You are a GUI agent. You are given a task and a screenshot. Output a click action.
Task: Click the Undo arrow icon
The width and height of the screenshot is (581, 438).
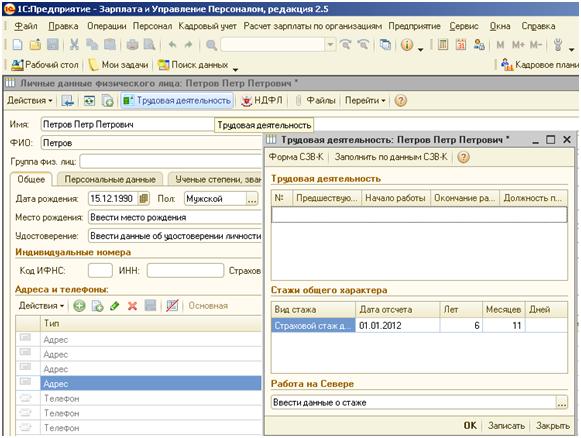(x=172, y=45)
